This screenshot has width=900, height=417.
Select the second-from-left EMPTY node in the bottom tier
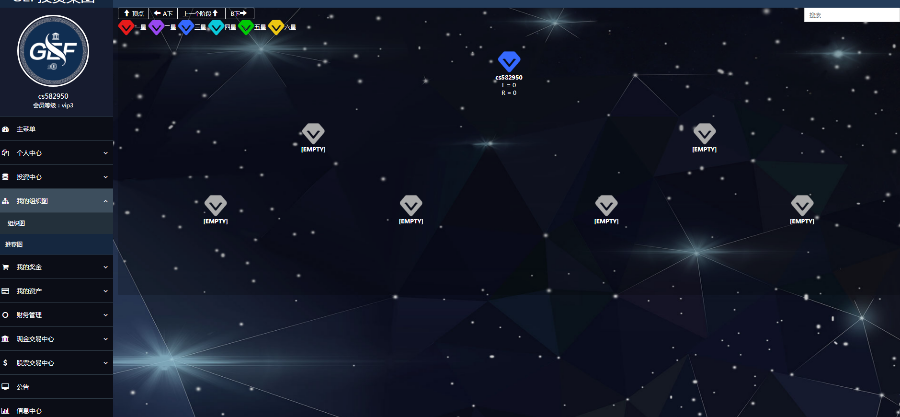411,205
